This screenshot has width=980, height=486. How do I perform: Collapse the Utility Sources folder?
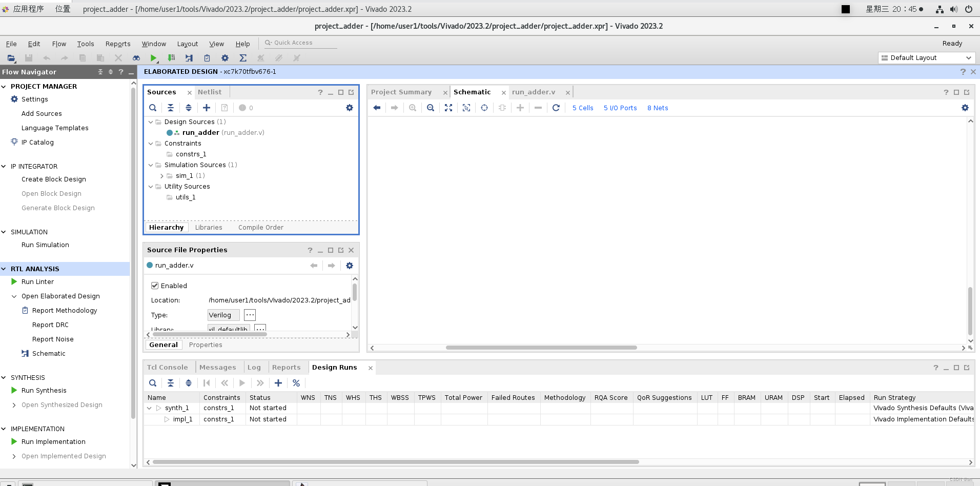(151, 187)
